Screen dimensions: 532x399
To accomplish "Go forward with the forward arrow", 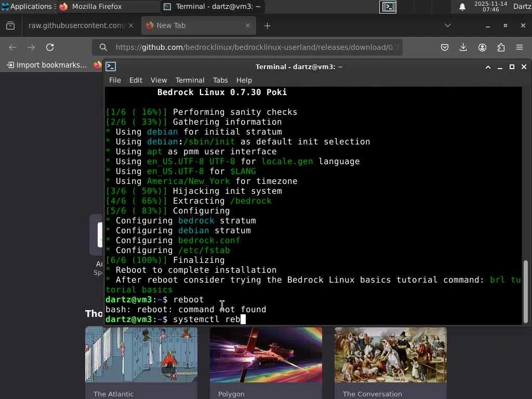I will pos(31,47).
